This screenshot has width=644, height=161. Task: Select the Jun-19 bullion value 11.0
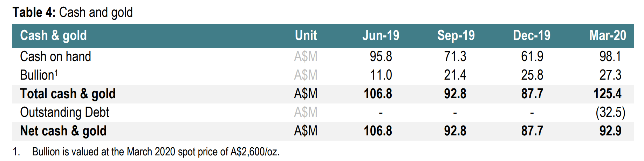(x=381, y=75)
